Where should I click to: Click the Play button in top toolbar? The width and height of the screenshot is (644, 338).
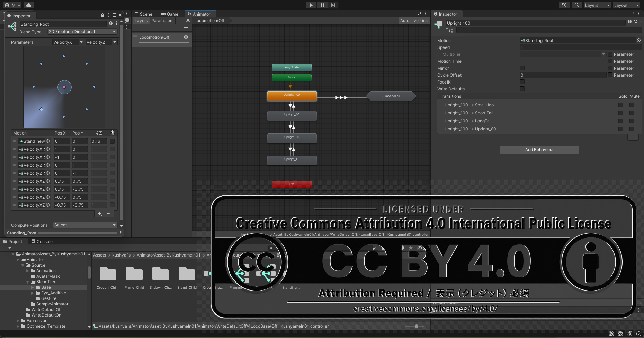311,5
